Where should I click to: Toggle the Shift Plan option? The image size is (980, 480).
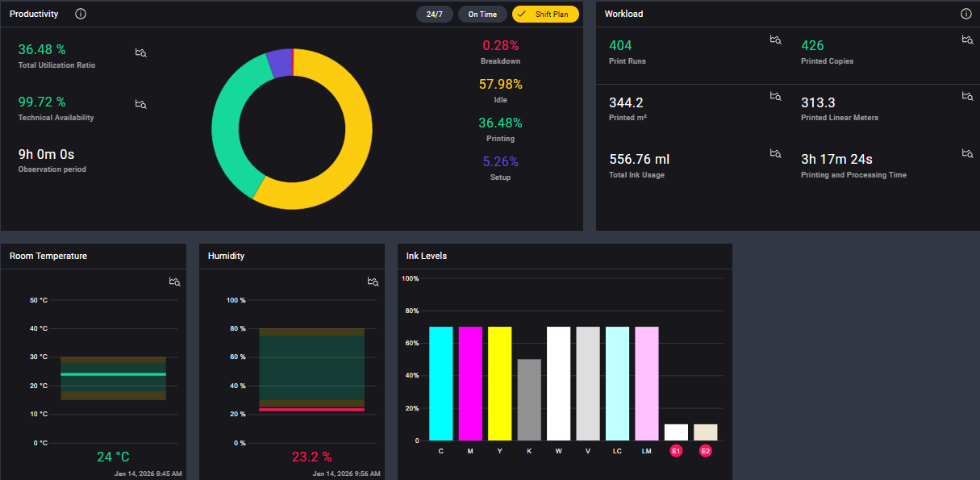(x=545, y=15)
